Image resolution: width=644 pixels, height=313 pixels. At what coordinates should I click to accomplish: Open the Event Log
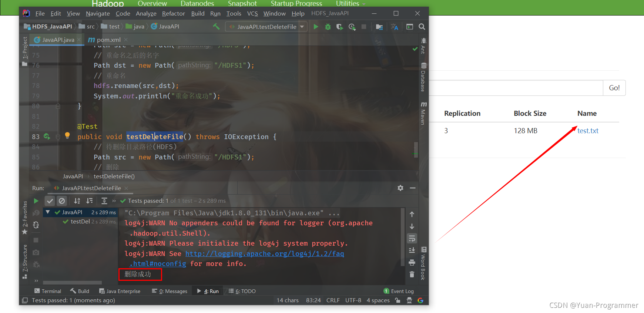(399, 291)
